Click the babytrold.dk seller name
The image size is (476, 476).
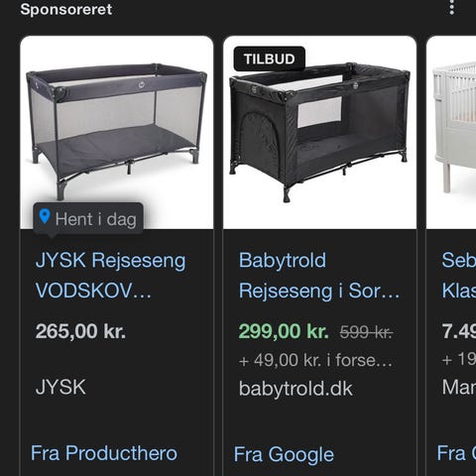tap(296, 389)
